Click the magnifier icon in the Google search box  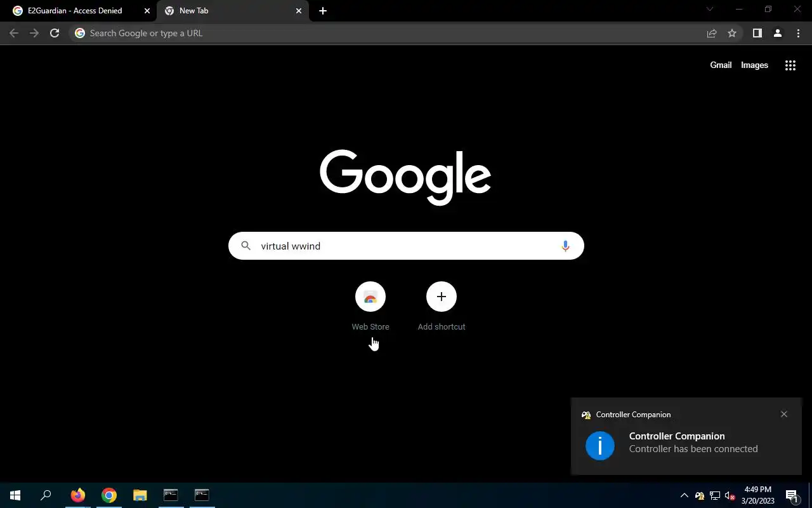pyautogui.click(x=246, y=246)
